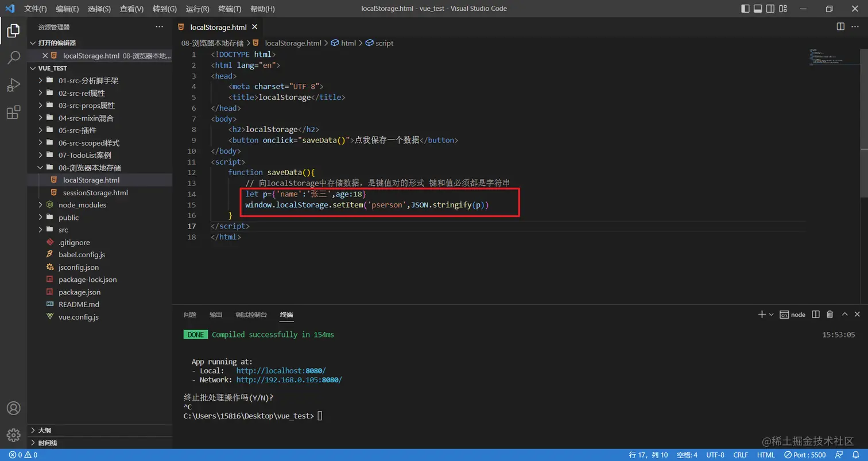Open the 编辑(E) menu

[68, 9]
